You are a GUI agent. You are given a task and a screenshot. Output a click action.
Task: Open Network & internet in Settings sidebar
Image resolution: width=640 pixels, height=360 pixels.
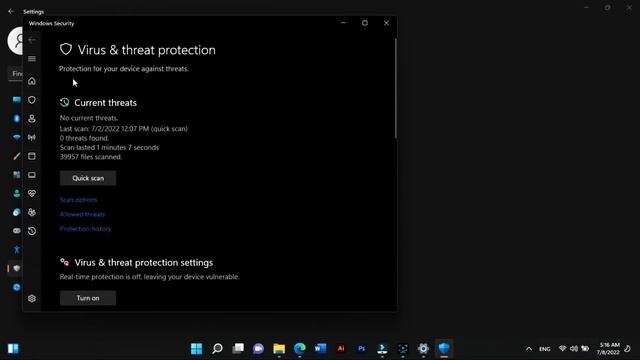[16, 137]
